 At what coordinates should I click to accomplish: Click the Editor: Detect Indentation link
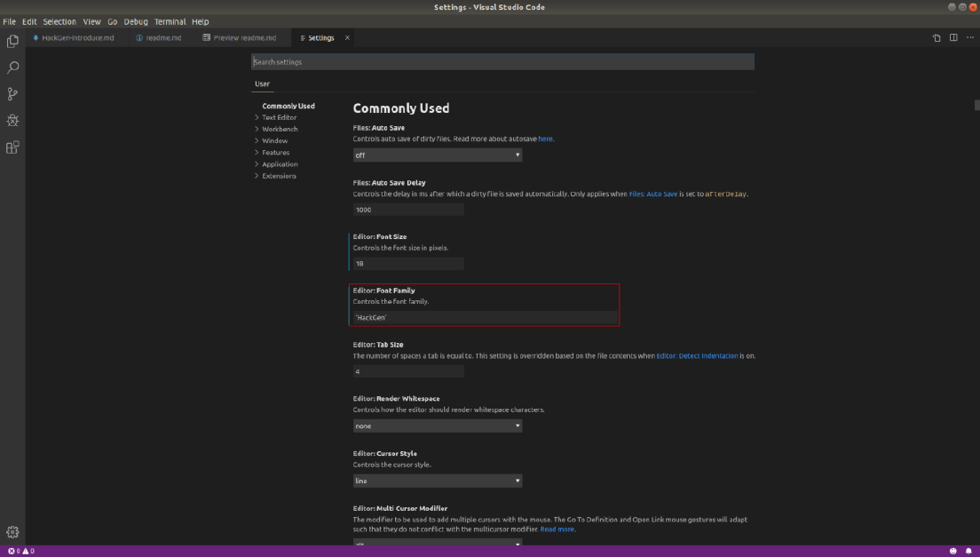pyautogui.click(x=697, y=355)
